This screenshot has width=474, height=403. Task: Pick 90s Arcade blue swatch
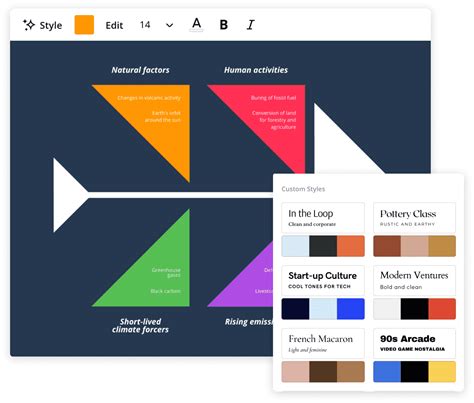point(387,371)
